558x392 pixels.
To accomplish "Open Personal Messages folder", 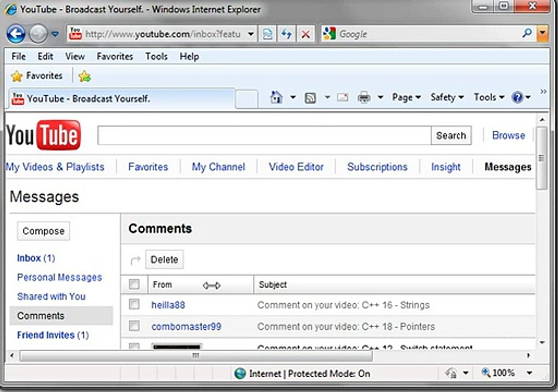I will pyautogui.click(x=59, y=278).
